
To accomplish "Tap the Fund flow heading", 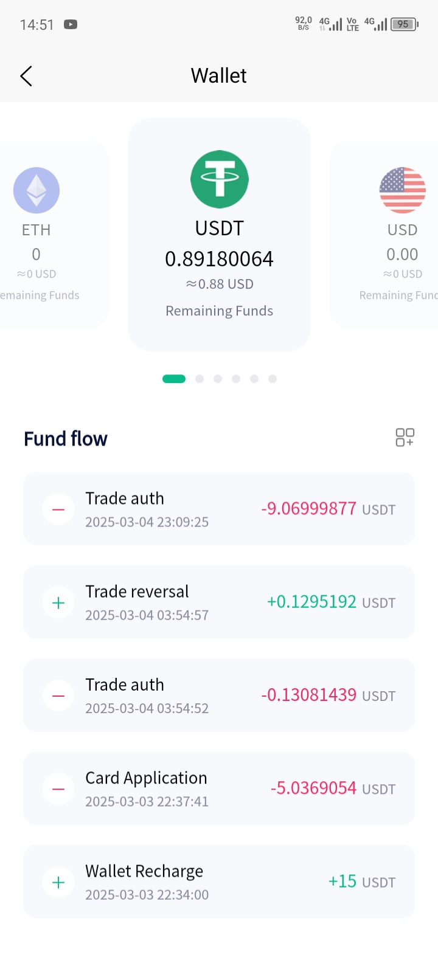I will point(66,438).
